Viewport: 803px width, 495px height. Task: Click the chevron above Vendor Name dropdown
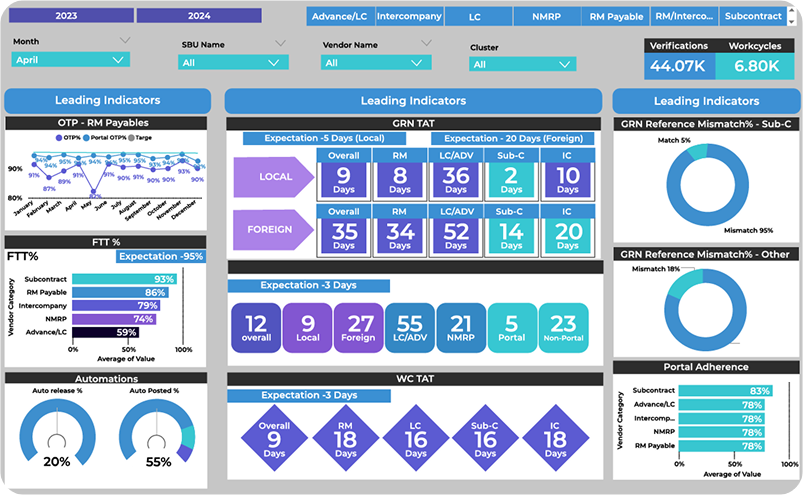point(426,44)
